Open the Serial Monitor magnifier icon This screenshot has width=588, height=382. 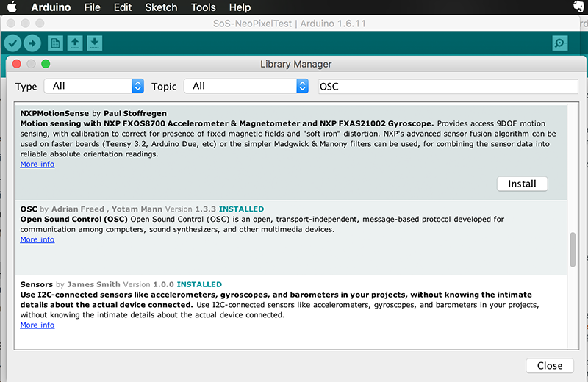click(x=560, y=43)
